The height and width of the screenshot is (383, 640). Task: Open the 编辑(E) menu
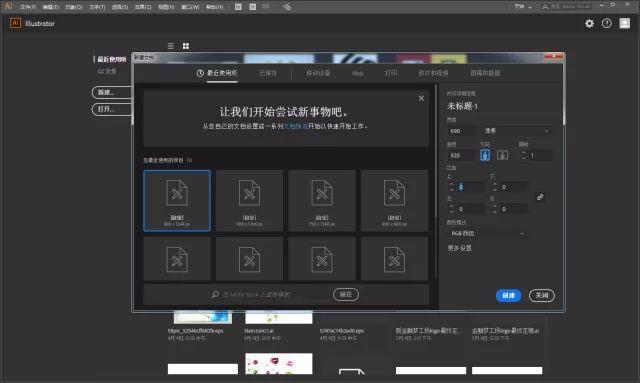click(x=51, y=7)
